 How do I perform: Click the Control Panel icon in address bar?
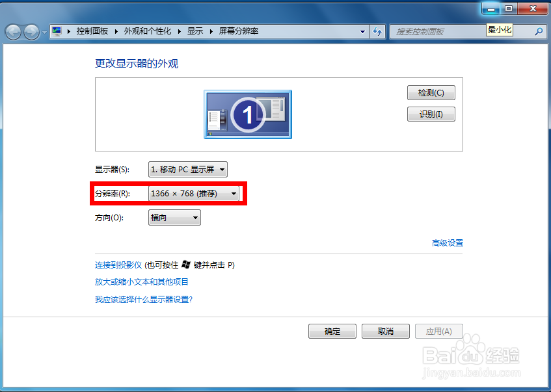pyautogui.click(x=56, y=31)
